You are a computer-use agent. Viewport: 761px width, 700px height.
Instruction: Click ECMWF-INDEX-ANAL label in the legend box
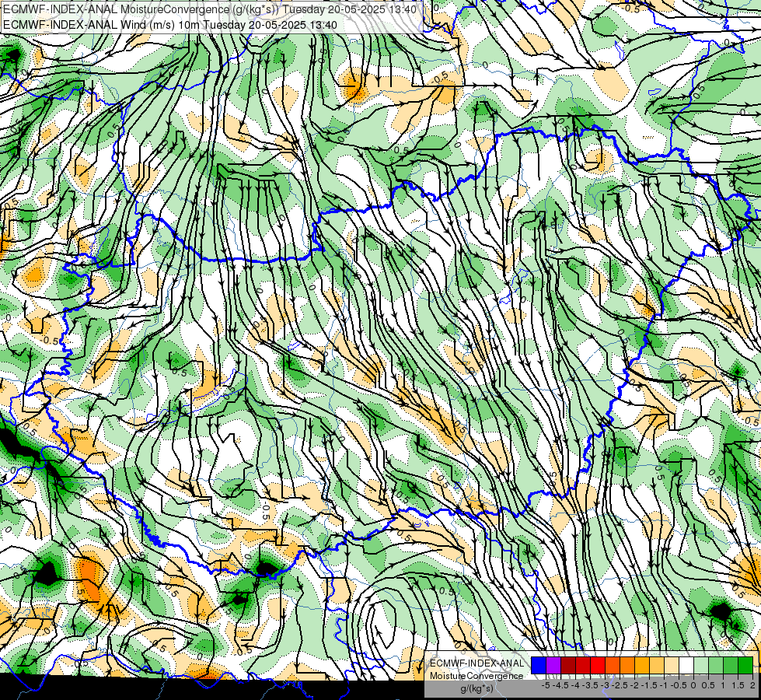click(477, 663)
